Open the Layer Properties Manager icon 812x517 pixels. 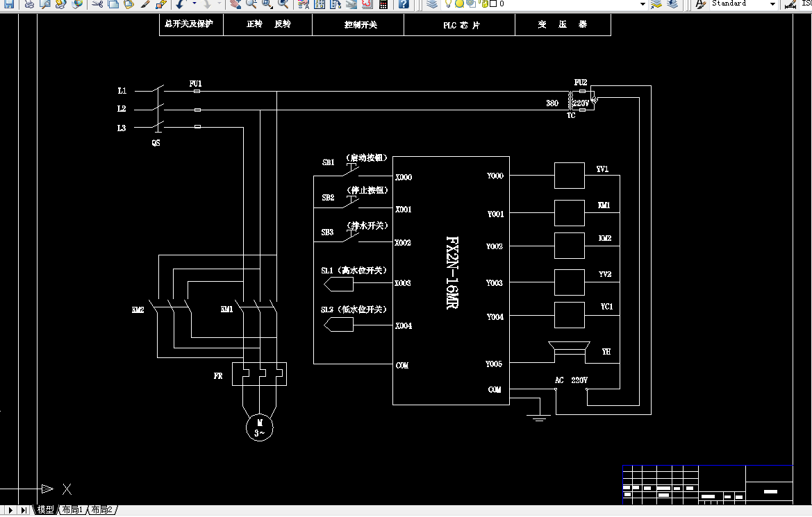pyautogui.click(x=432, y=4)
